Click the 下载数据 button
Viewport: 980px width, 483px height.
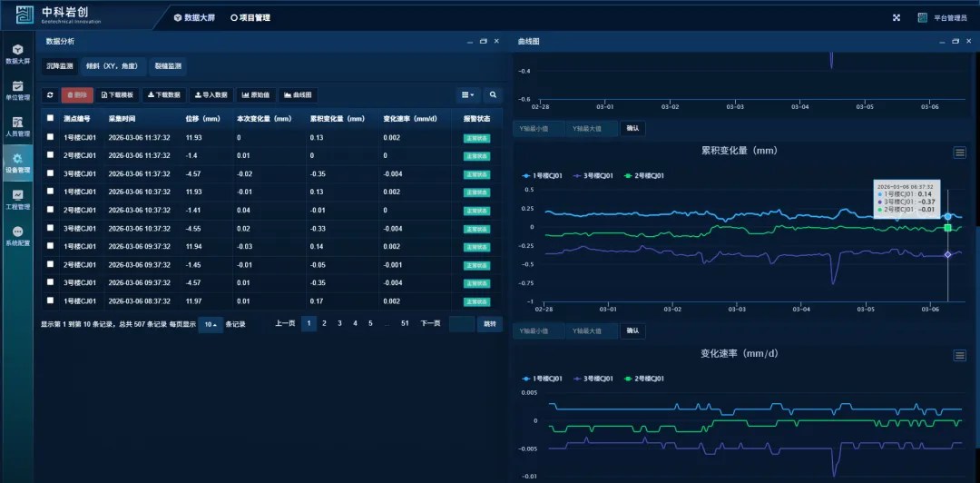[164, 94]
